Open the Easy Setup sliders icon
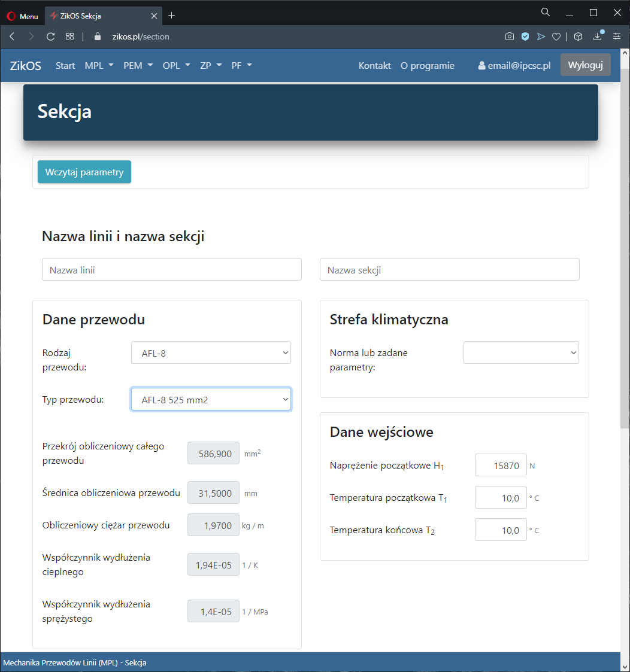Image resolution: width=630 pixels, height=672 pixels. [617, 37]
